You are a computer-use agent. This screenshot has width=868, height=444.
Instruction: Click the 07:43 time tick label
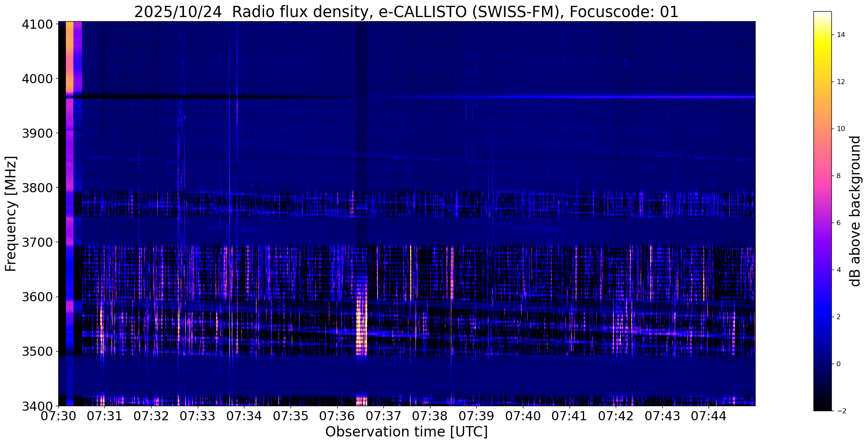point(662,416)
